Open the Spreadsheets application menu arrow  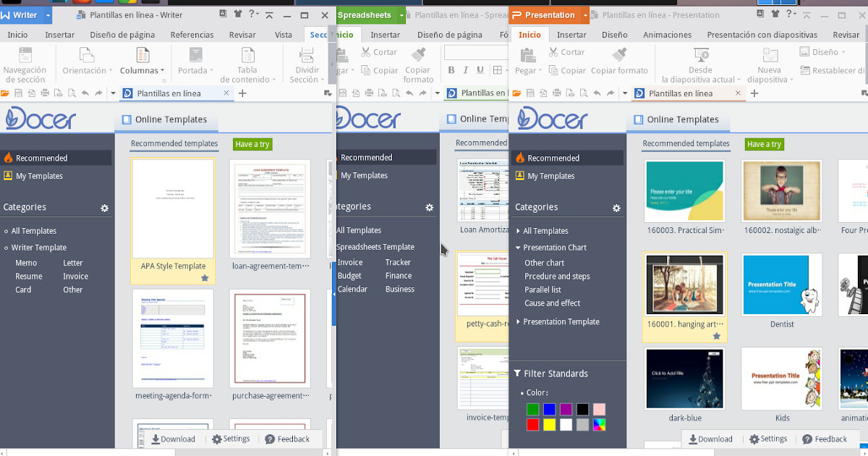coord(400,15)
